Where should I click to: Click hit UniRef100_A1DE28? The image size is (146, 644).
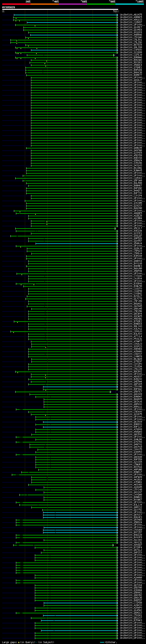131,216
